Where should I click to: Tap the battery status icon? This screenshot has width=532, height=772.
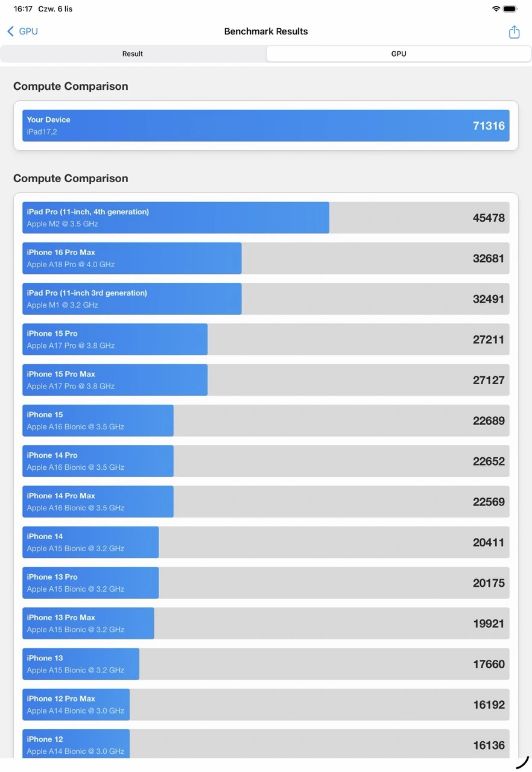click(x=510, y=9)
